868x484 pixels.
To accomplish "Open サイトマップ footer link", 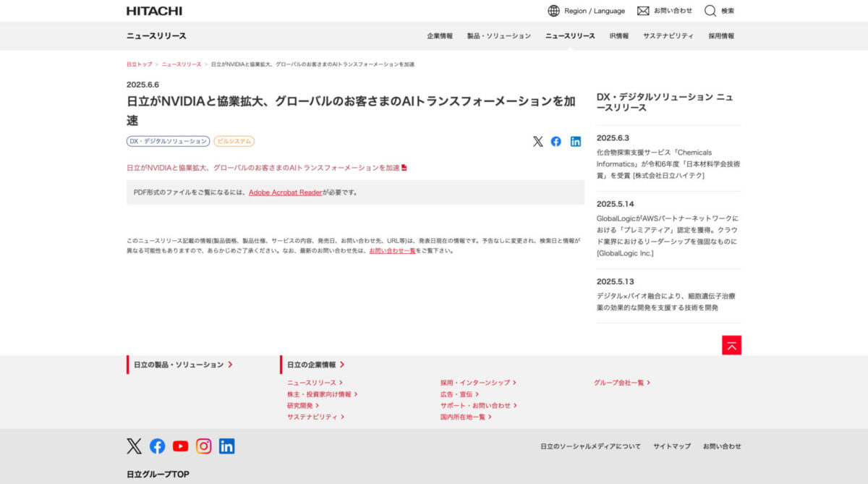I will pyautogui.click(x=672, y=446).
